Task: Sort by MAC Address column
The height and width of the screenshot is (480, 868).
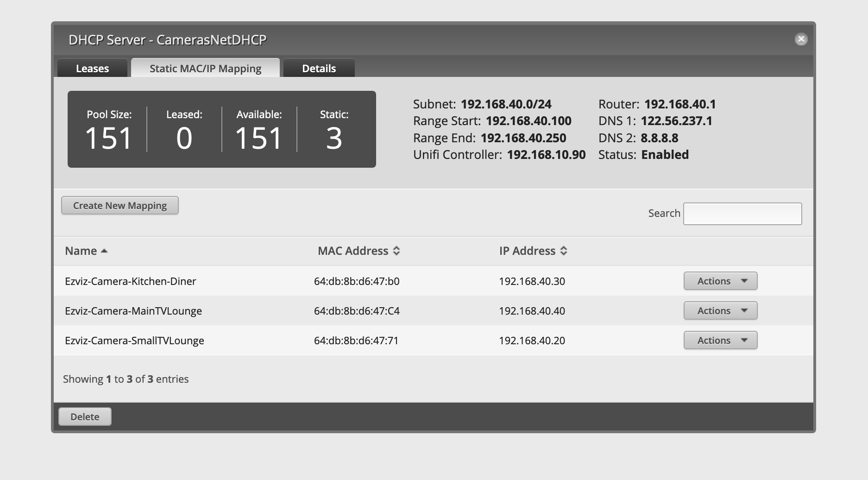Action: tap(359, 251)
